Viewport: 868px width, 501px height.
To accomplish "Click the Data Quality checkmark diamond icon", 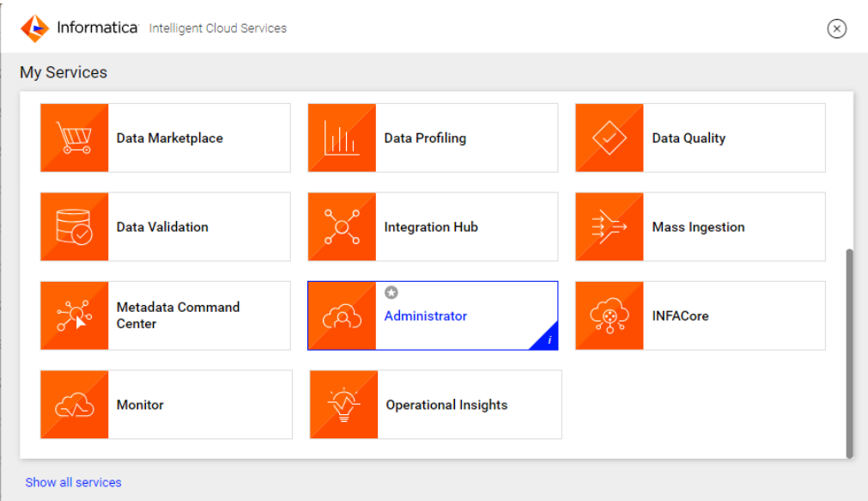I will click(x=610, y=137).
